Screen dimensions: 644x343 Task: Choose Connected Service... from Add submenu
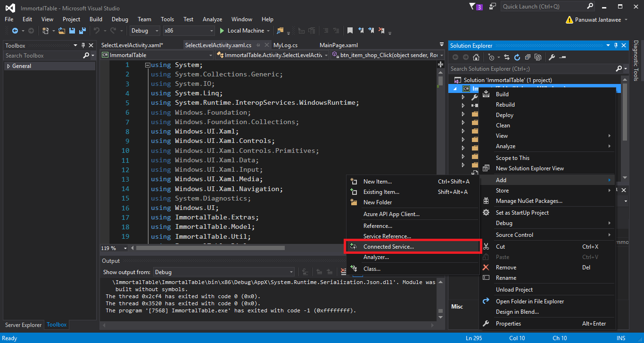tap(413, 247)
